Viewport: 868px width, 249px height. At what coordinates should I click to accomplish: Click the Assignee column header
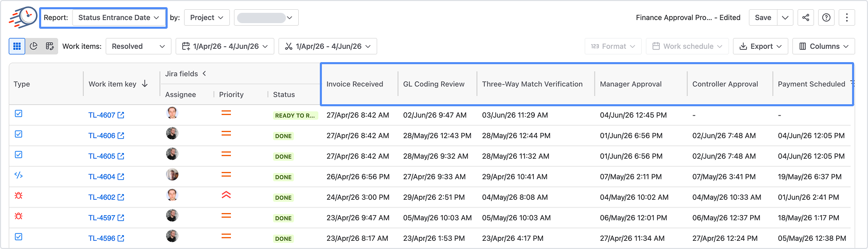[180, 94]
